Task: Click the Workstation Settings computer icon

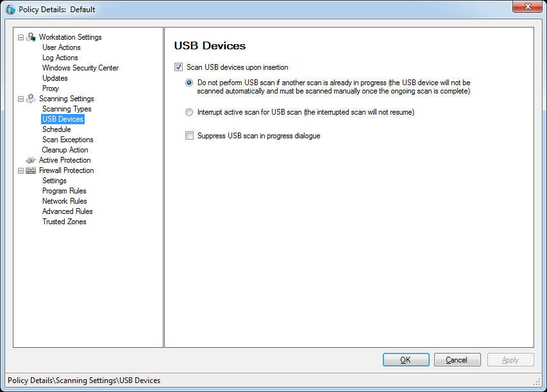Action: [31, 37]
